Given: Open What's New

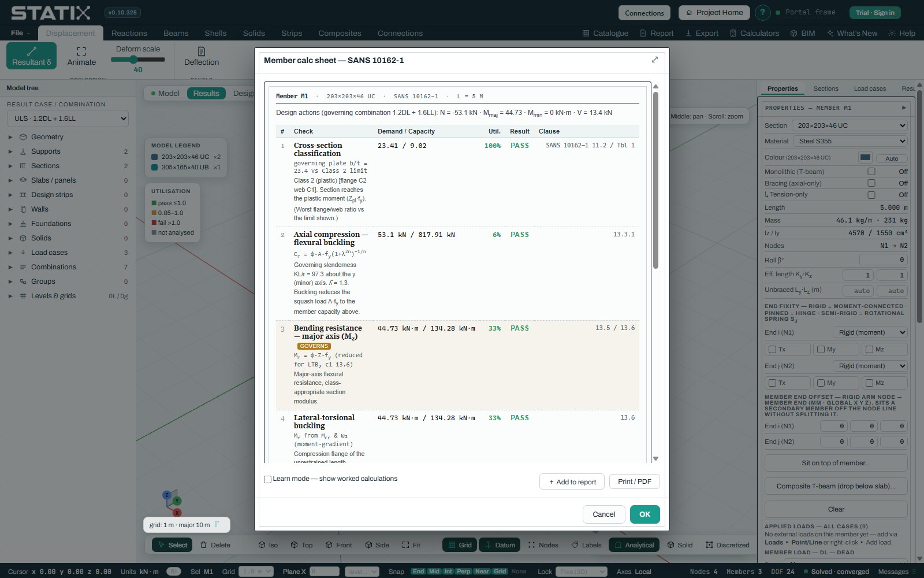Looking at the screenshot, I should (852, 33).
